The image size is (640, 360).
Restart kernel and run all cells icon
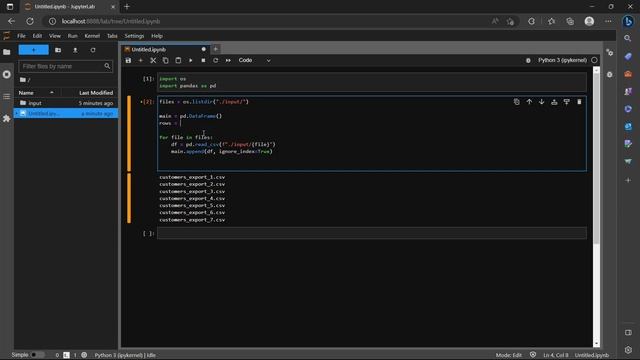click(x=228, y=60)
